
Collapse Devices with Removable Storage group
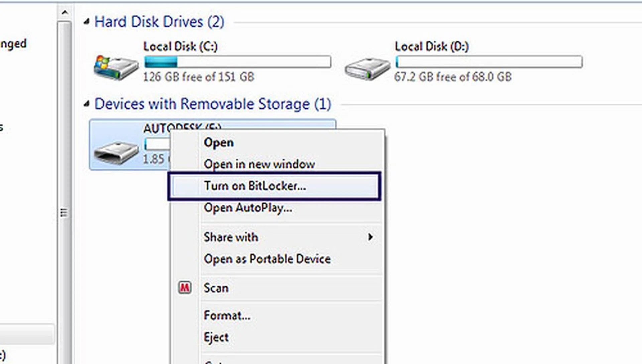point(87,104)
